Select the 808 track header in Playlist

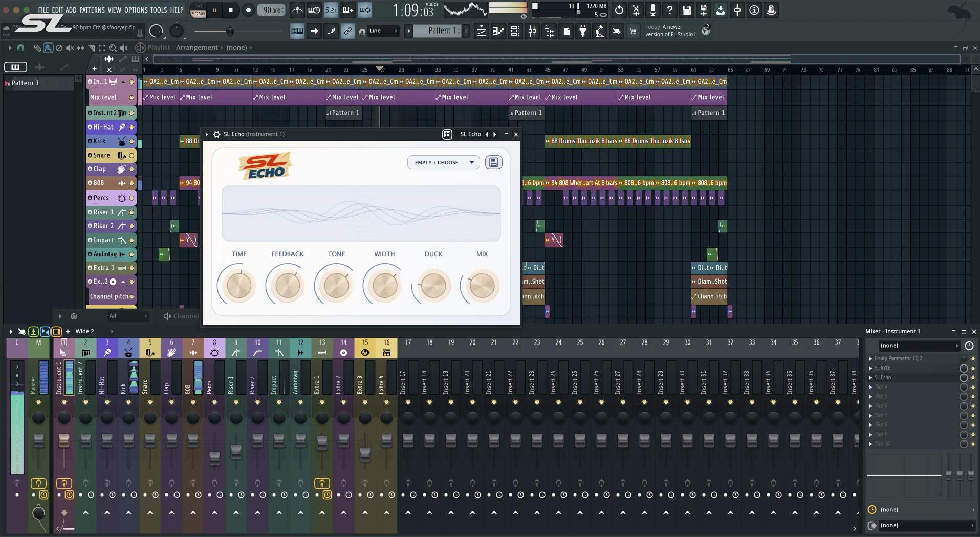tap(111, 183)
